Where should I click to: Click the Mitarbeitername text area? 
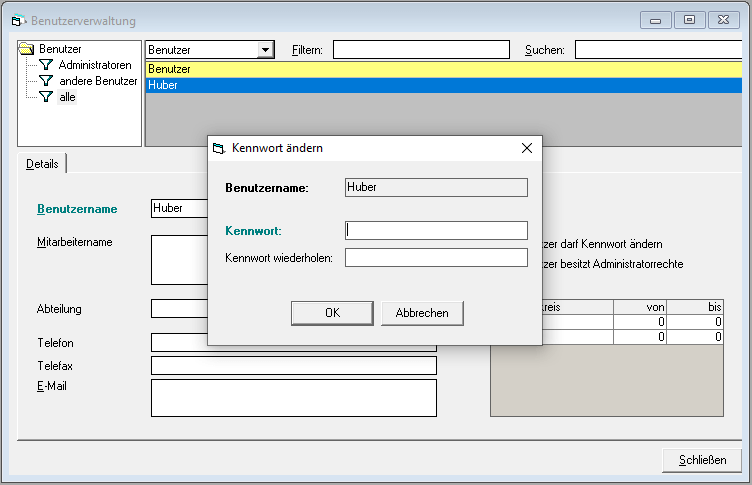179,260
